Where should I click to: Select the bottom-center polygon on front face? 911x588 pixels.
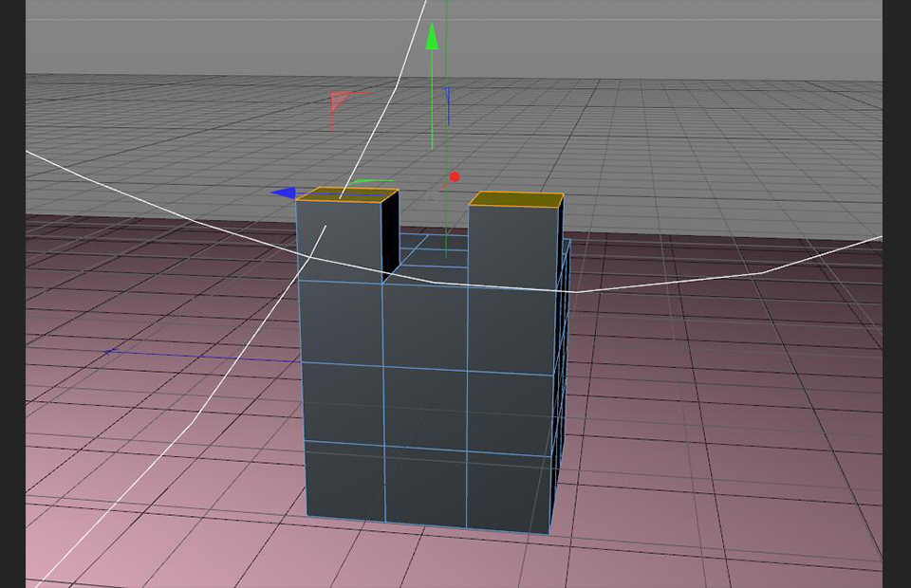coord(426,487)
